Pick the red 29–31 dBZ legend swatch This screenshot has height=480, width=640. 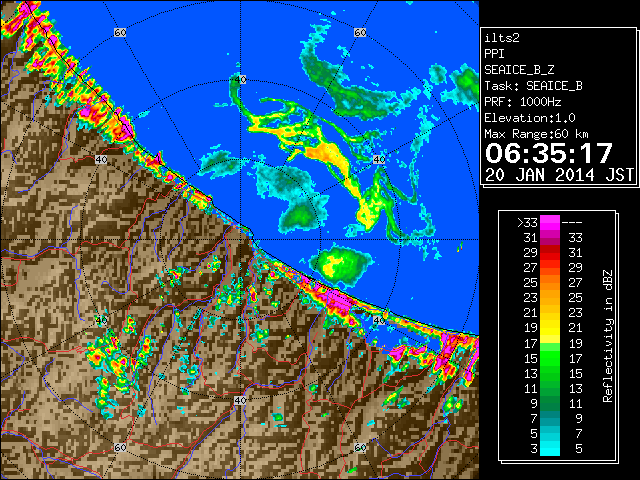pos(550,253)
